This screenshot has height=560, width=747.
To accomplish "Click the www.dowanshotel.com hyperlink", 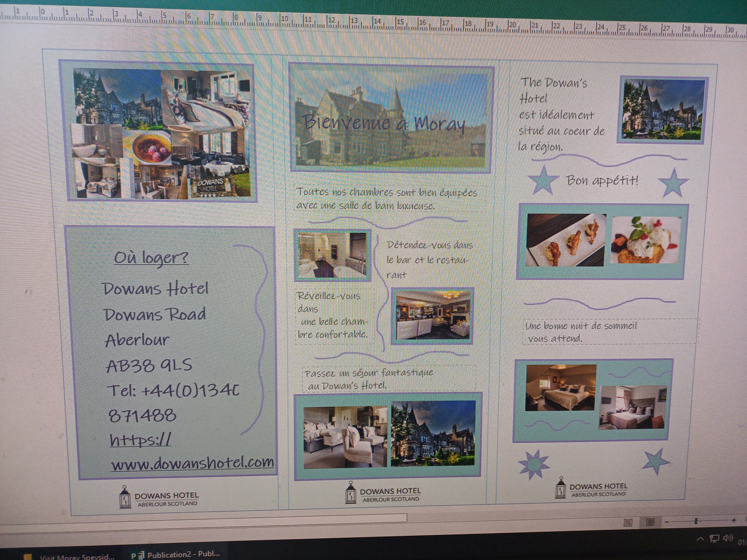I will click(193, 463).
